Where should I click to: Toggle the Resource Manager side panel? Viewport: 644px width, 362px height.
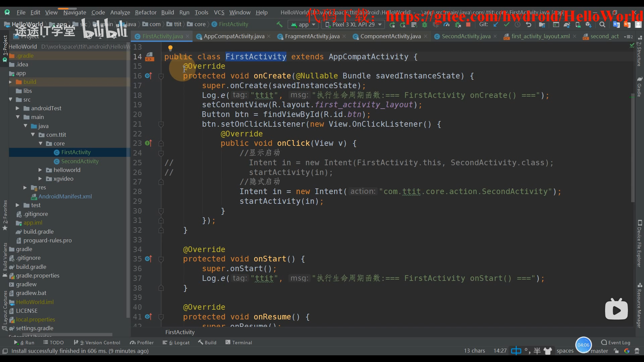click(x=639, y=305)
